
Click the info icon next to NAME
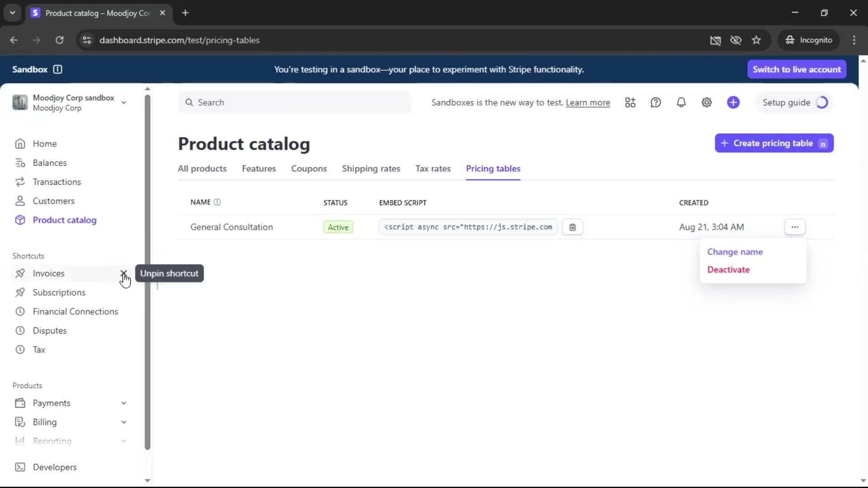tap(217, 202)
